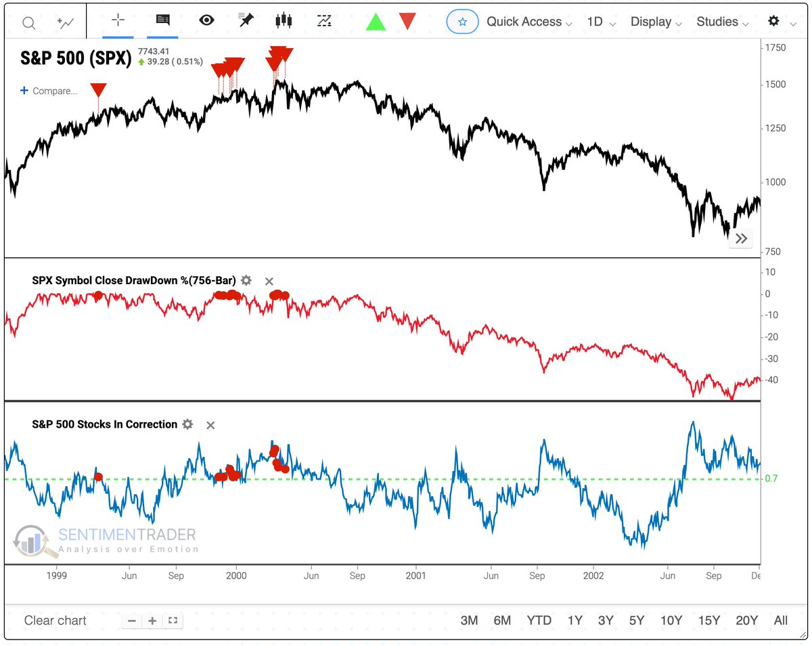Click the double-arrow jump-to-latest button

point(741,238)
